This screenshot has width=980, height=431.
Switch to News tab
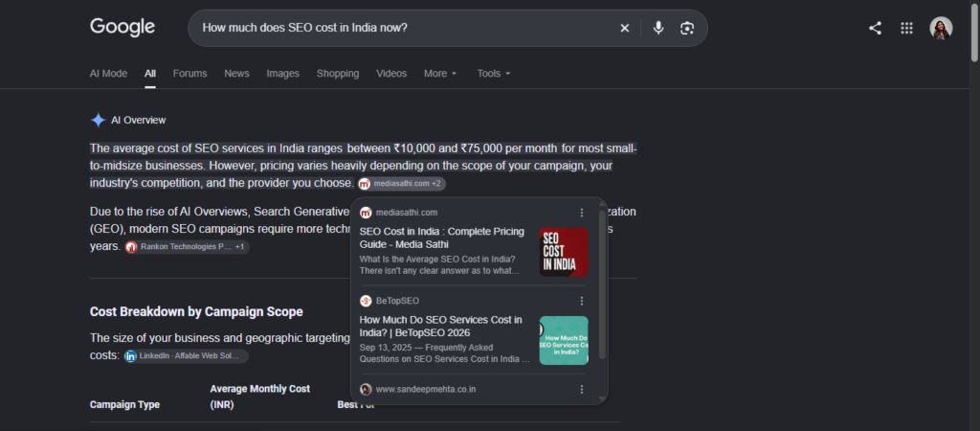(x=237, y=73)
